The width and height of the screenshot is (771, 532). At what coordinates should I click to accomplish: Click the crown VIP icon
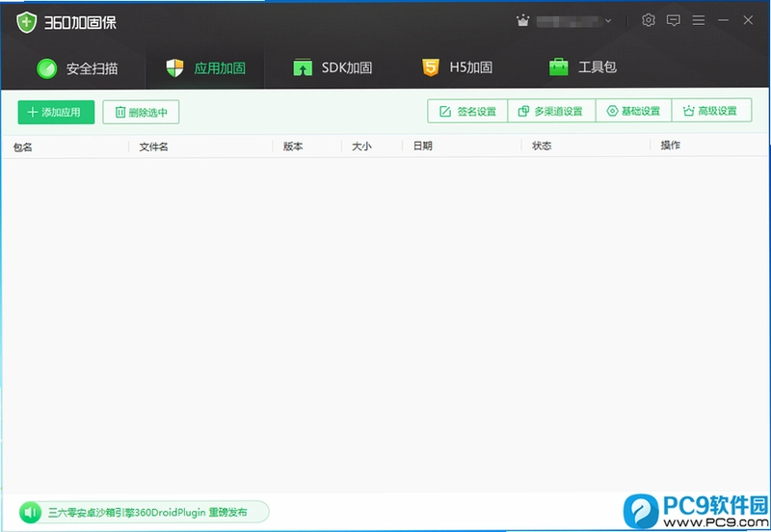(522, 20)
